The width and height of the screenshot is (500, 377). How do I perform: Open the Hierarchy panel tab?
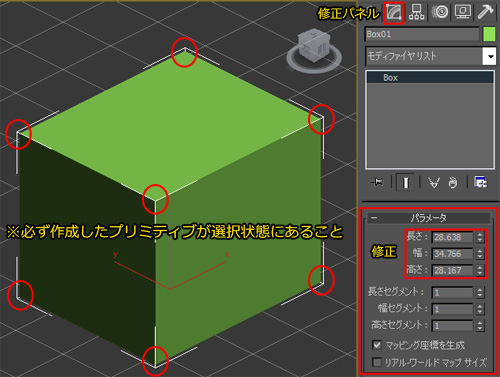[417, 12]
